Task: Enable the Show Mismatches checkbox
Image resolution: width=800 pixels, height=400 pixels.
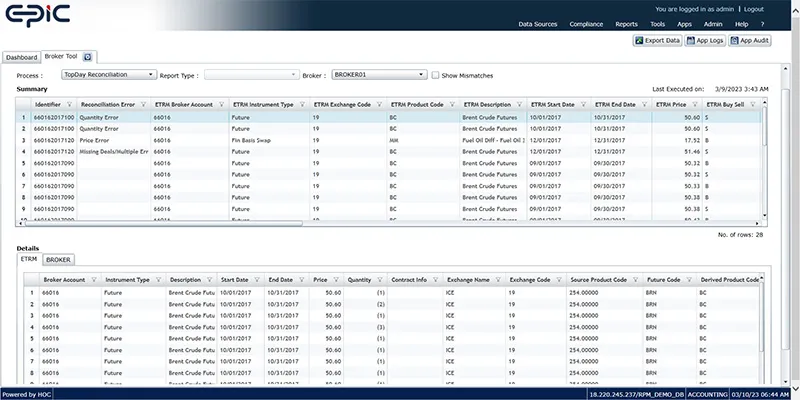Action: click(x=435, y=75)
